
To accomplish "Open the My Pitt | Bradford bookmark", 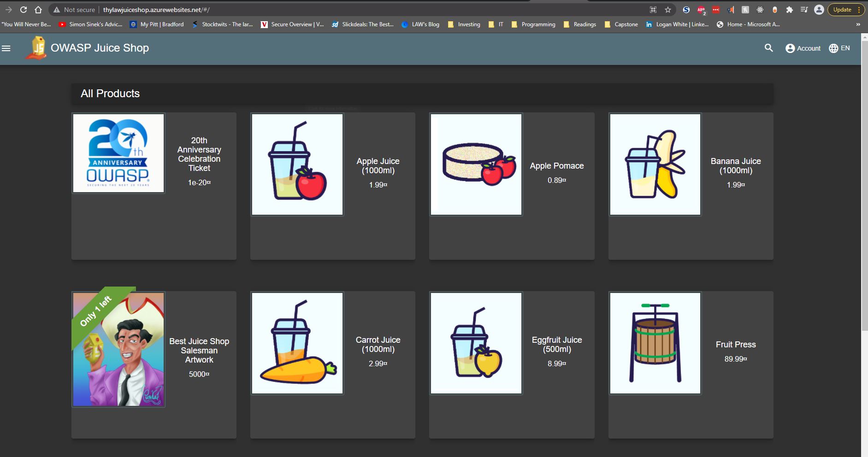I will 157,24.
